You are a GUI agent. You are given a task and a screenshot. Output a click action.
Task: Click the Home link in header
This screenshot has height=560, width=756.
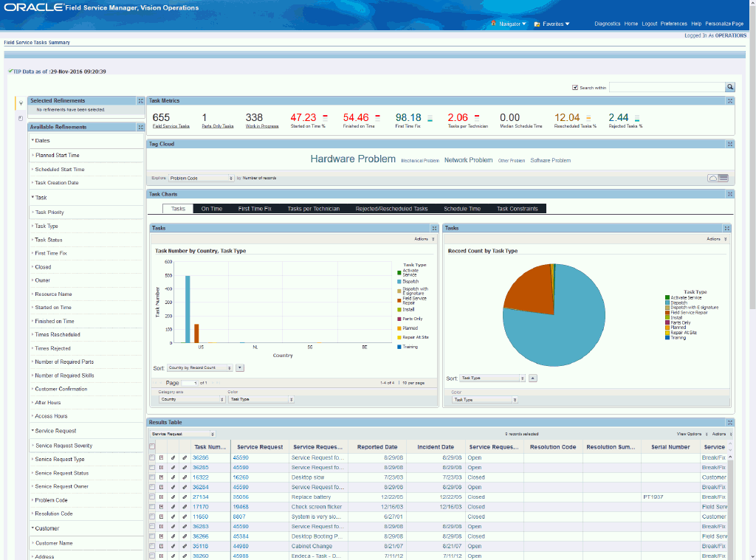630,24
